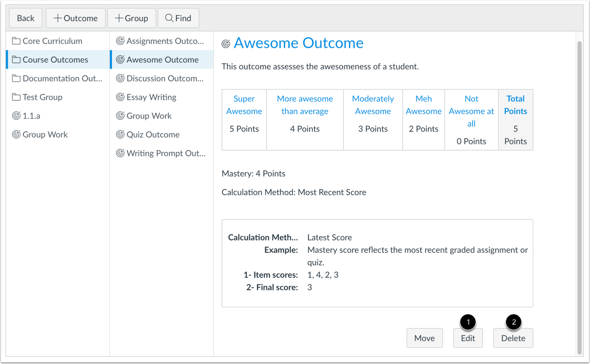Click the Mastery: 4 Points text
Image resolution: width=590 pixels, height=364 pixels.
pos(253,173)
